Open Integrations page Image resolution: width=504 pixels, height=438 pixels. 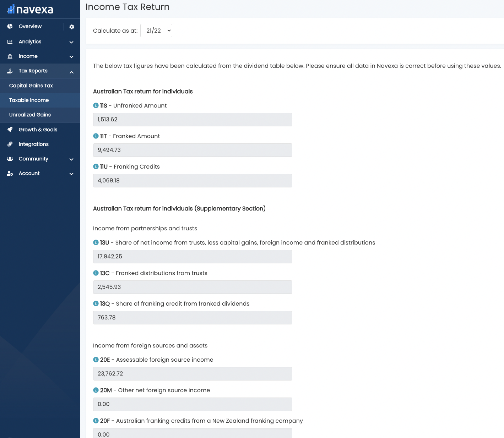[34, 144]
